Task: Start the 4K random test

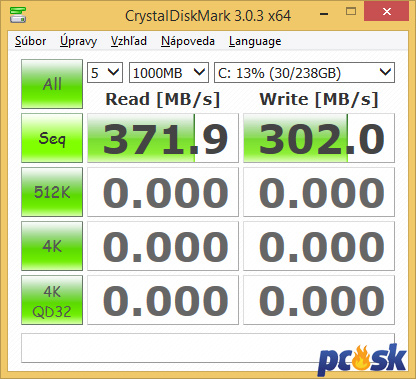Action: coord(52,246)
